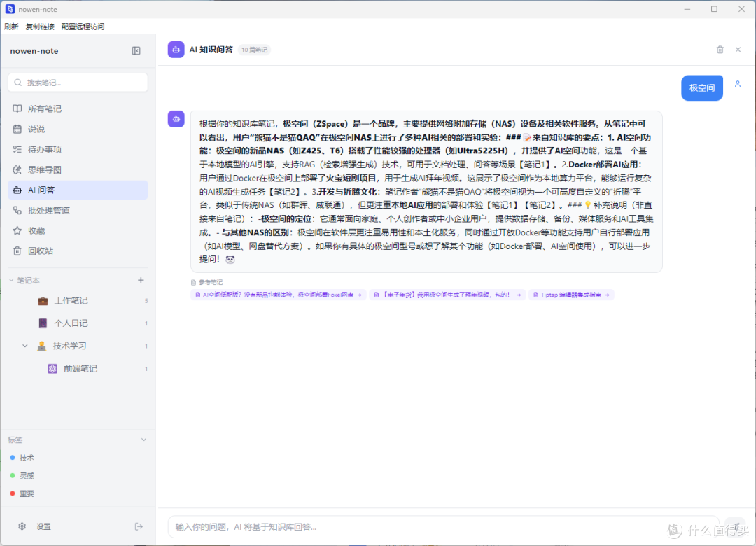This screenshot has width=756, height=546.
Task: Click the search magnifier icon
Action: (17, 83)
